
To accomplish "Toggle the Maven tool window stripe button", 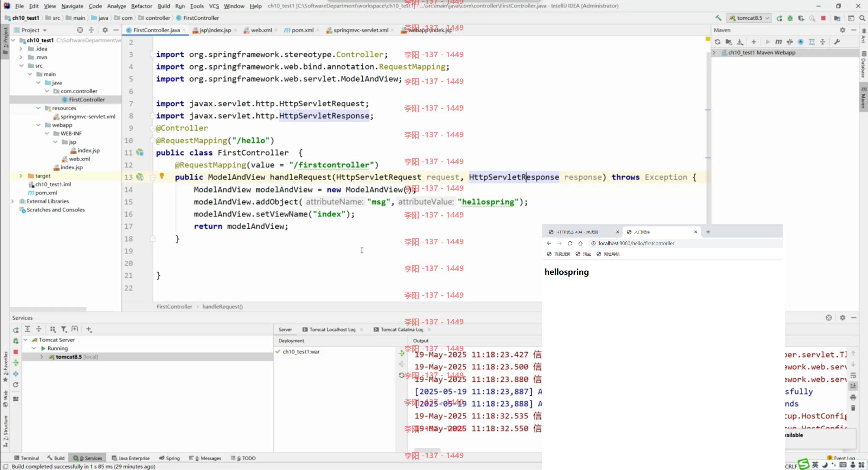I will pyautogui.click(x=864, y=98).
